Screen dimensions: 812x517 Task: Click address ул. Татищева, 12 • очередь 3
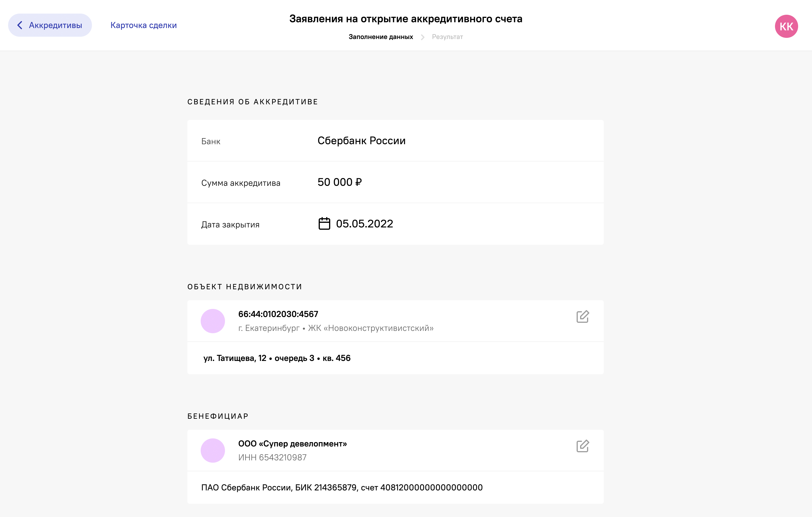click(259, 358)
